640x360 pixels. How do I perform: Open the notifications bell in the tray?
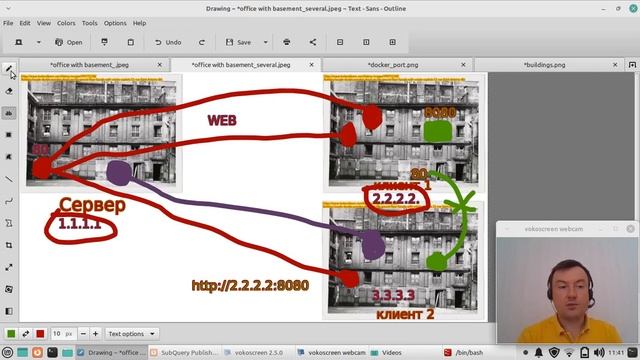click(539, 352)
